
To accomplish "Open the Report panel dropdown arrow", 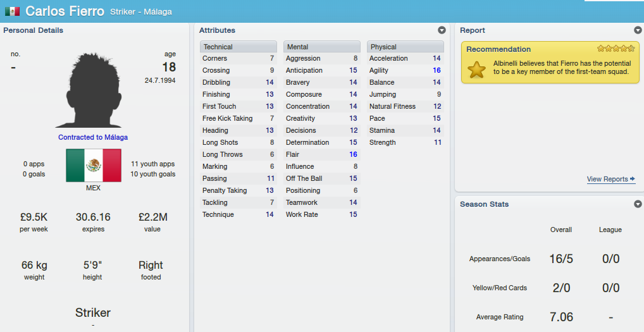I will click(x=638, y=30).
